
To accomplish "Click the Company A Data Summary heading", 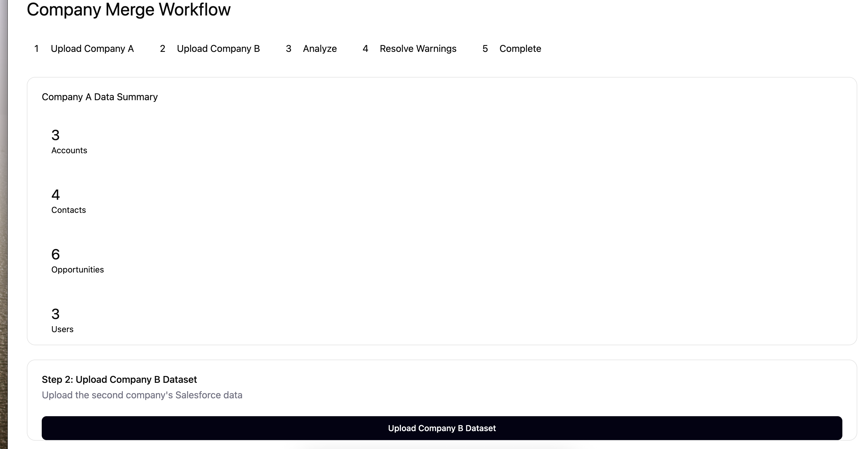I will pos(99,97).
